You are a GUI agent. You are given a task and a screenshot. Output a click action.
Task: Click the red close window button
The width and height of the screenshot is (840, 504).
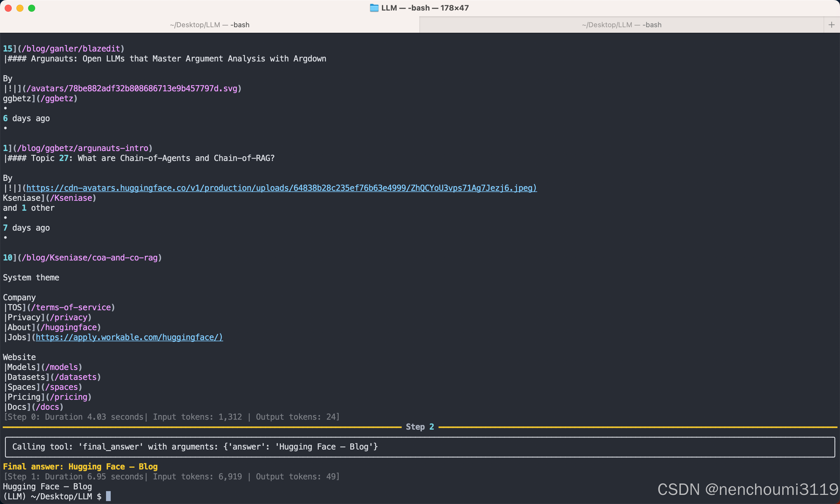coord(8,8)
